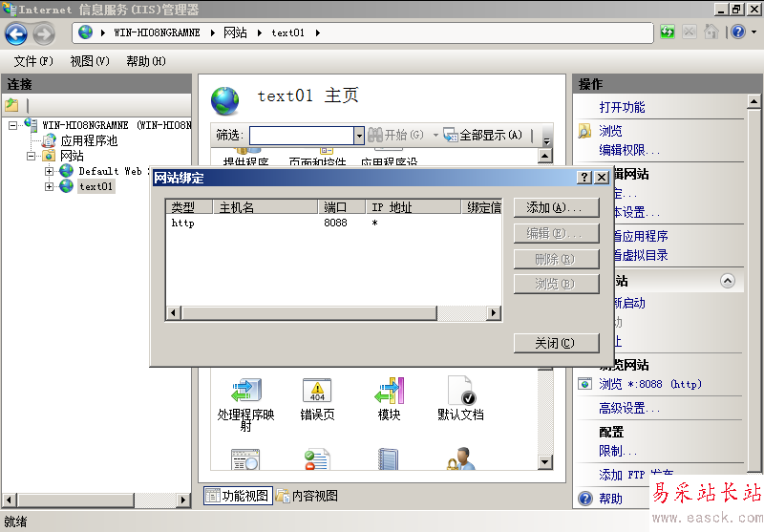Screen dimensions: 764x532
Task: Click the Add (添加) button in bindings dialog
Action: click(556, 208)
